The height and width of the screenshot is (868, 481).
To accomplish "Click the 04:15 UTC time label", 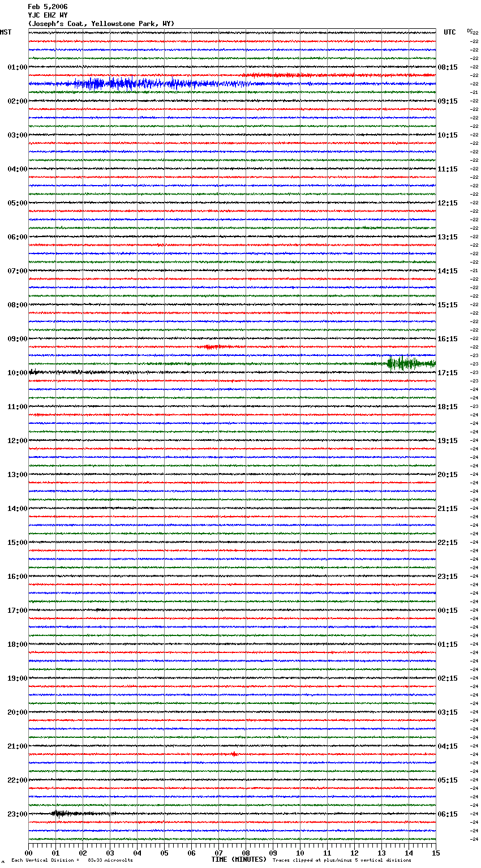I will pos(448,746).
